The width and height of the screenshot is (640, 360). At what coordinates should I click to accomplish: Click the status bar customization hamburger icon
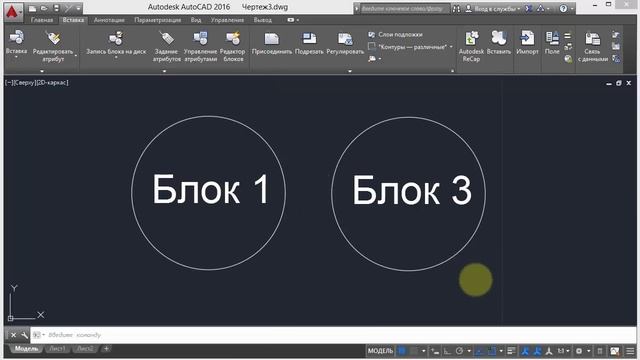click(630, 351)
